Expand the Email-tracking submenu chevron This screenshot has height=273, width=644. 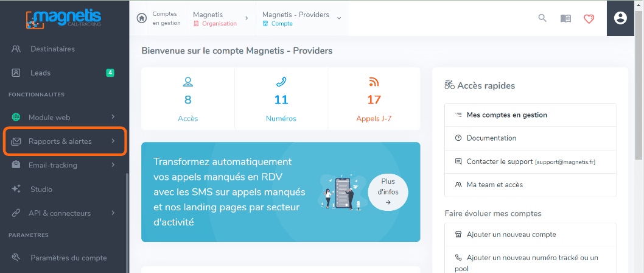click(113, 165)
